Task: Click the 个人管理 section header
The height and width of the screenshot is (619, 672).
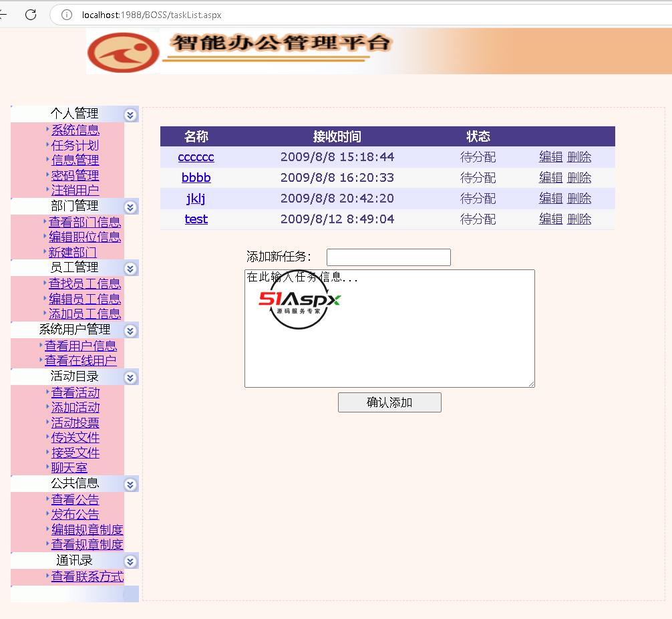Action: pyautogui.click(x=75, y=114)
